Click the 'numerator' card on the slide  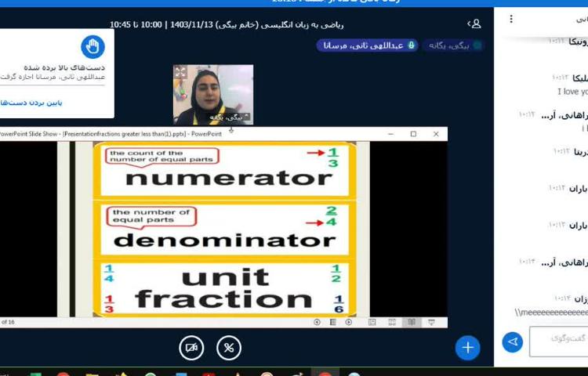coord(225,170)
